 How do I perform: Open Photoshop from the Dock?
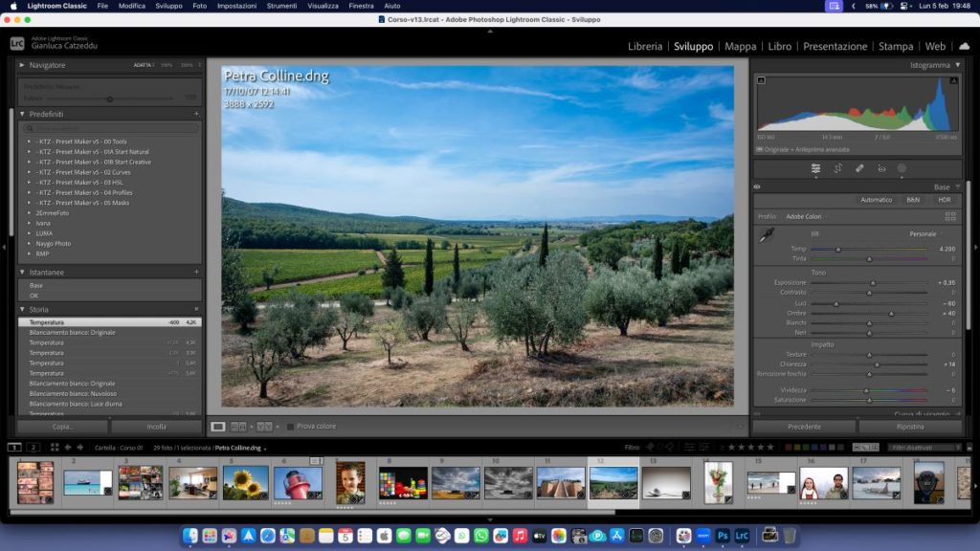723,536
